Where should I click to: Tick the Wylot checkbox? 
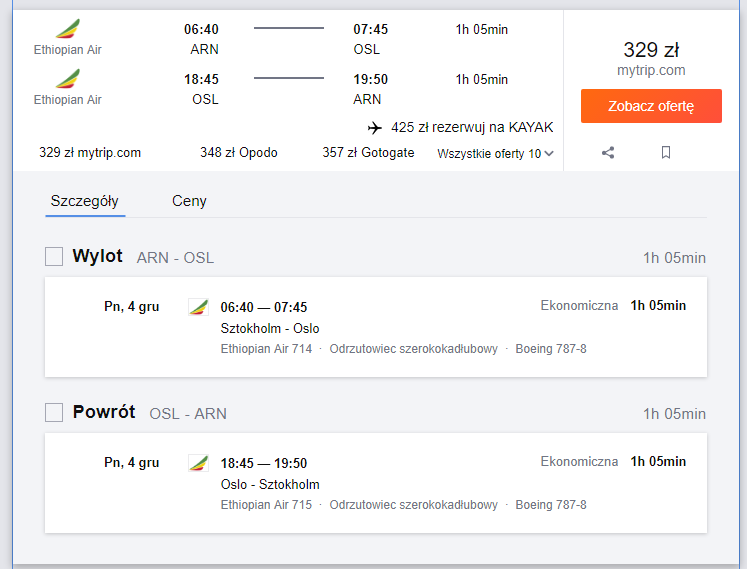[x=54, y=256]
